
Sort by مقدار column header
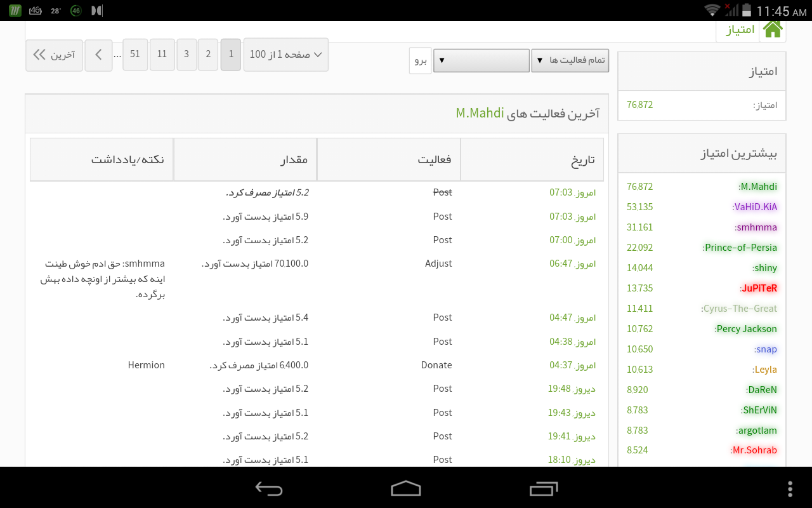(245, 159)
